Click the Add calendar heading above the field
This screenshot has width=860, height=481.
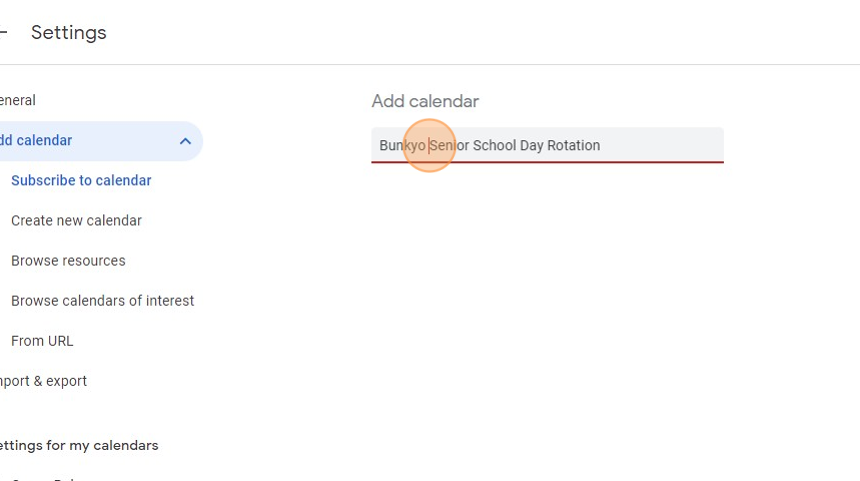pyautogui.click(x=425, y=101)
